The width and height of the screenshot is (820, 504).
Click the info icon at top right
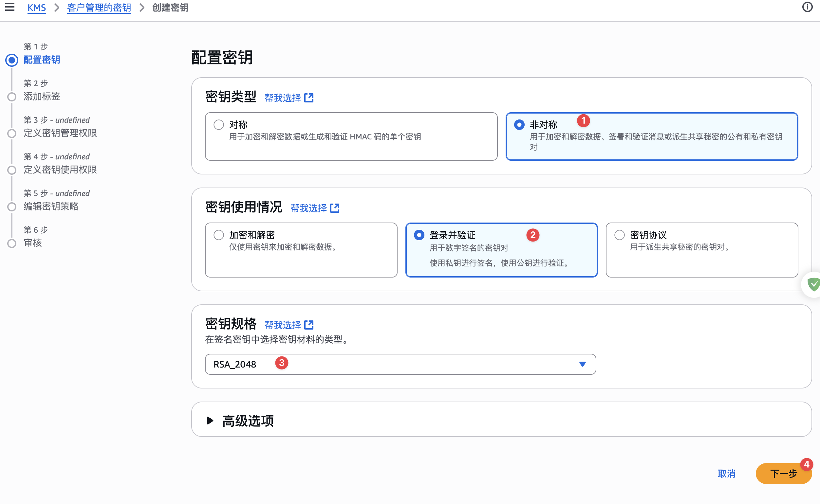pyautogui.click(x=808, y=7)
